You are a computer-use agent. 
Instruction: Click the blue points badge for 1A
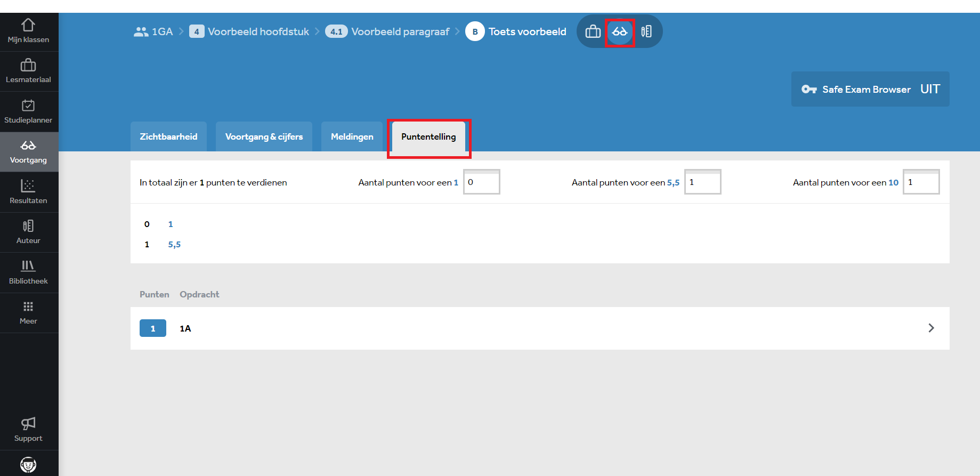click(153, 328)
